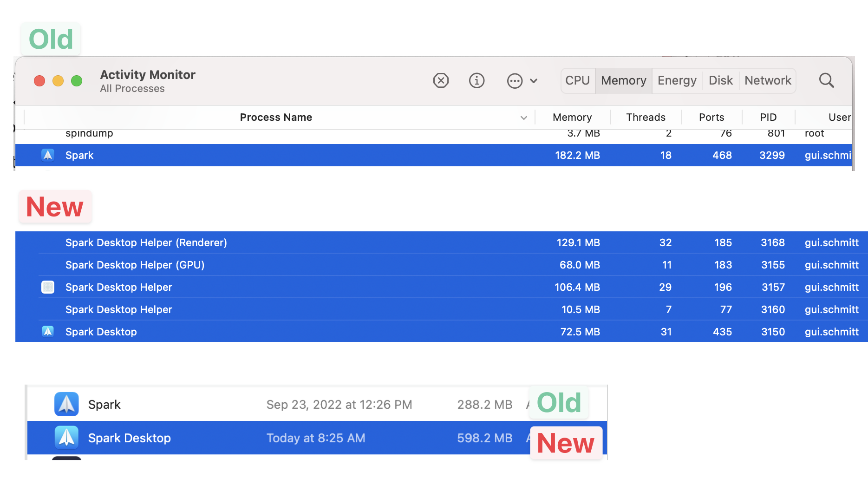Switch to the Energy tab
This screenshot has width=868, height=498.
tap(677, 80)
